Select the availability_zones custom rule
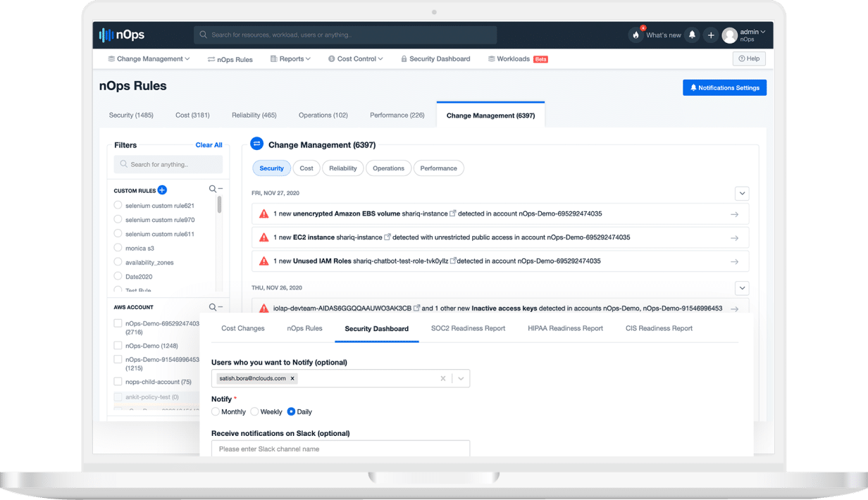 tap(118, 262)
